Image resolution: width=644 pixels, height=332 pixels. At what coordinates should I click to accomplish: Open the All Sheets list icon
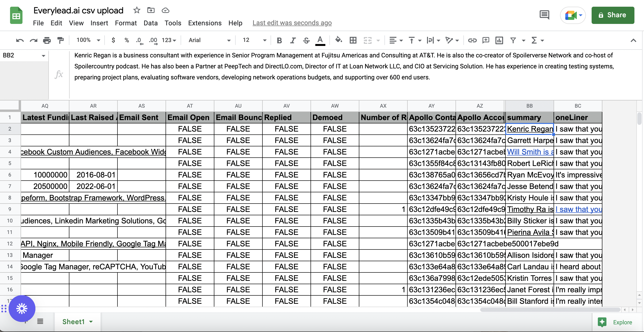click(x=40, y=321)
